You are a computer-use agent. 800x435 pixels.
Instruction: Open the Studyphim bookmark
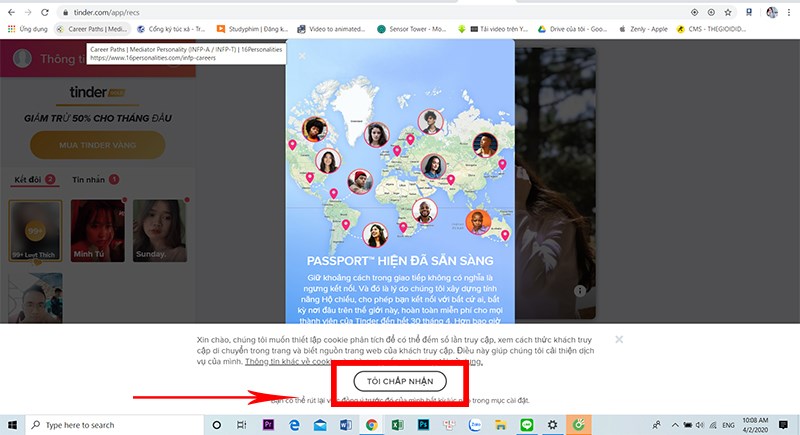[252, 29]
